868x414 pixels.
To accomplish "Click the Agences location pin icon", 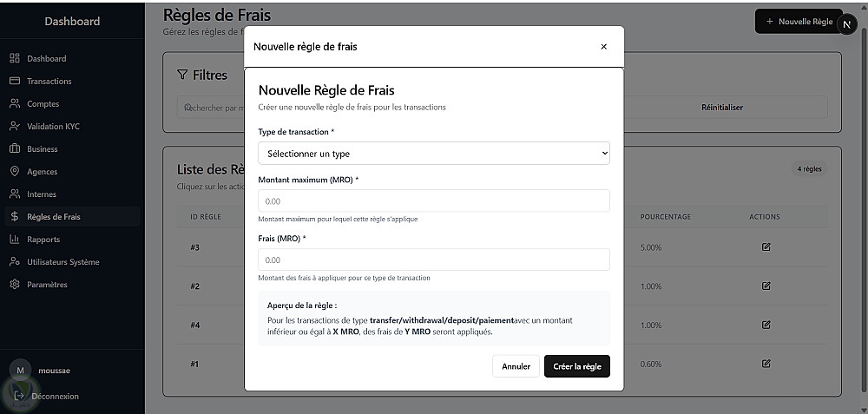I will click(x=15, y=172).
